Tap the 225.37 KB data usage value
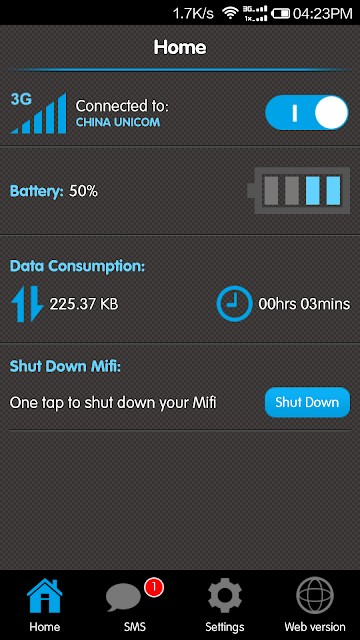Image resolution: width=360 pixels, height=640 pixels. coord(84,304)
